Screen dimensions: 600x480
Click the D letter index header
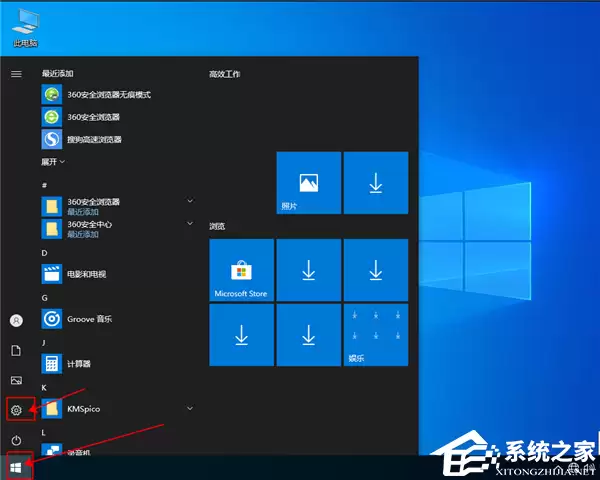point(44,253)
